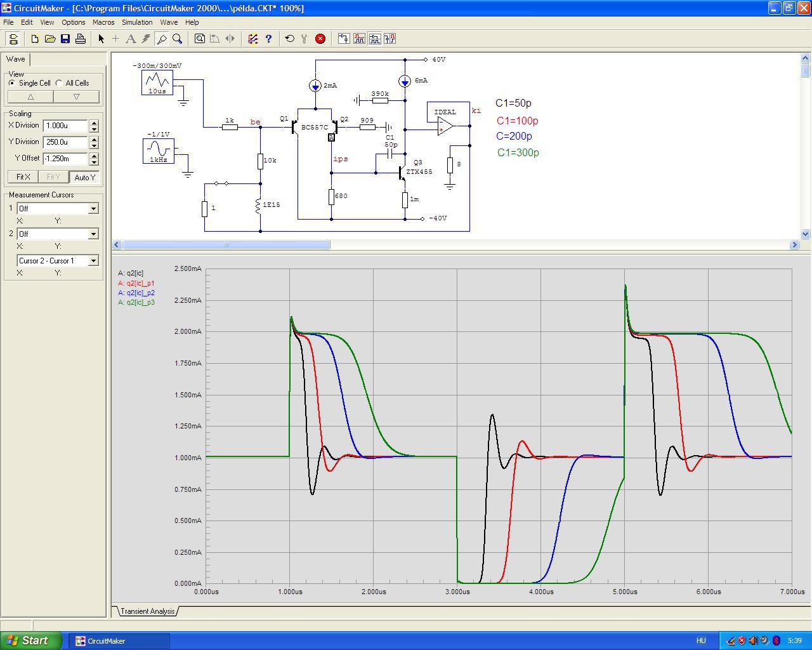Select the All Cells radio button
The width and height of the screenshot is (812, 650).
(x=59, y=83)
